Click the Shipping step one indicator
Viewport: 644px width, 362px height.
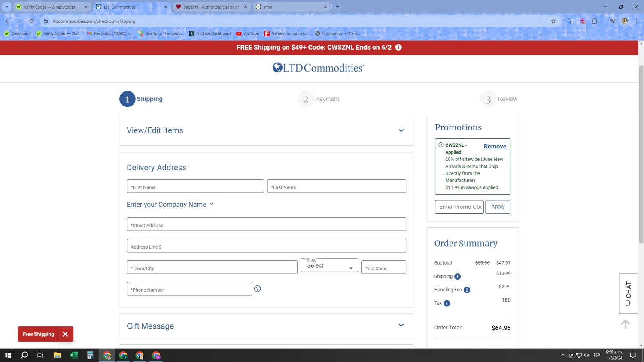[x=141, y=99]
